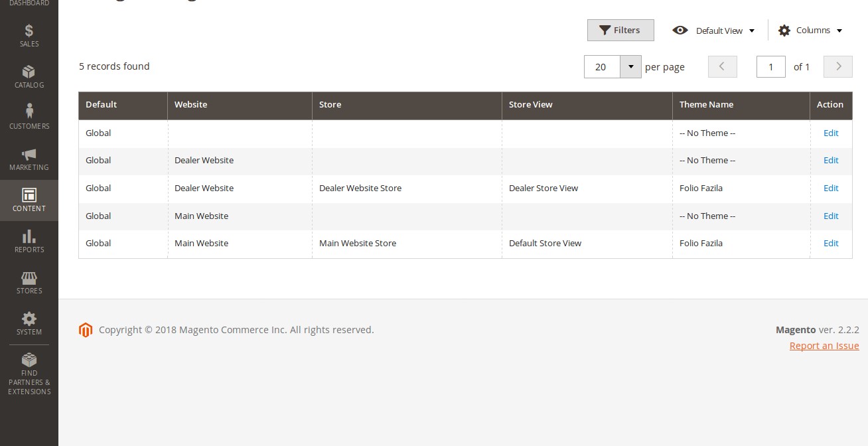Open the Sales section in the sidebar
The width and height of the screenshot is (868, 446).
29,35
